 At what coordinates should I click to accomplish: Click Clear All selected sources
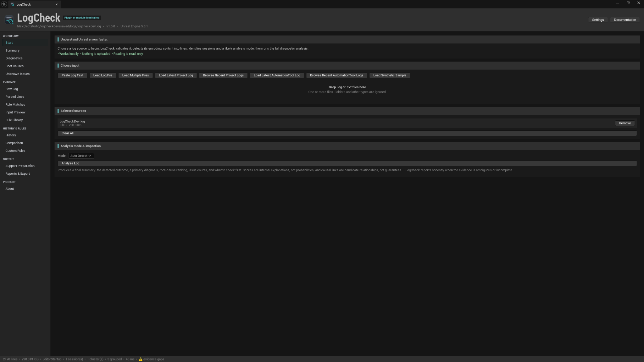347,133
